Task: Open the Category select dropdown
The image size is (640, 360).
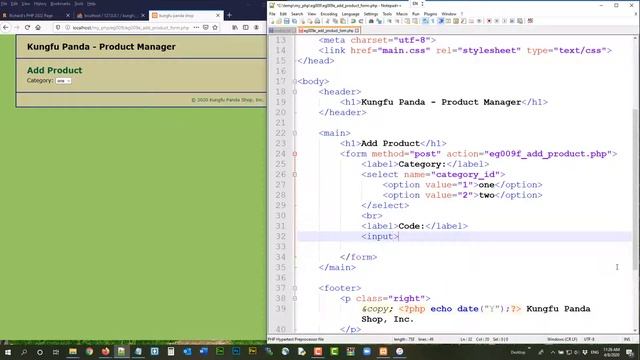Action: coord(63,81)
